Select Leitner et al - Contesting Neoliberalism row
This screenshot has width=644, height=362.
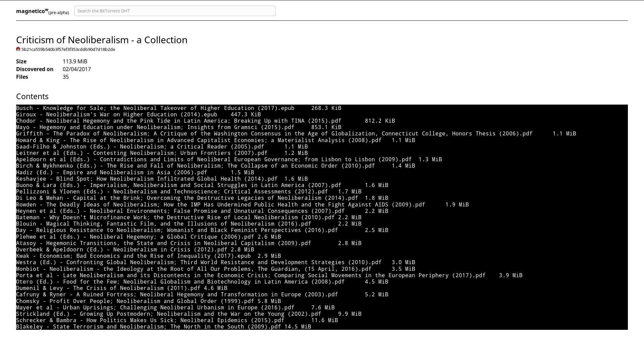162,153
